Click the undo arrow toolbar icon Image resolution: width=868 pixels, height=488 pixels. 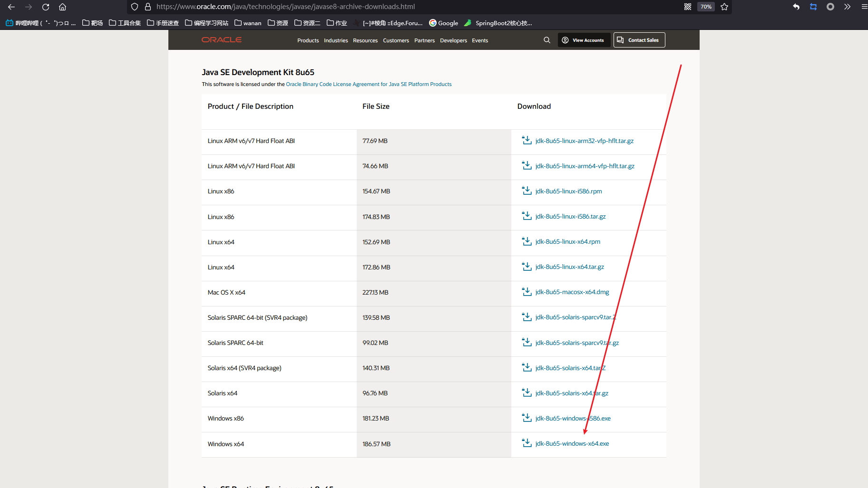pyautogui.click(x=796, y=7)
